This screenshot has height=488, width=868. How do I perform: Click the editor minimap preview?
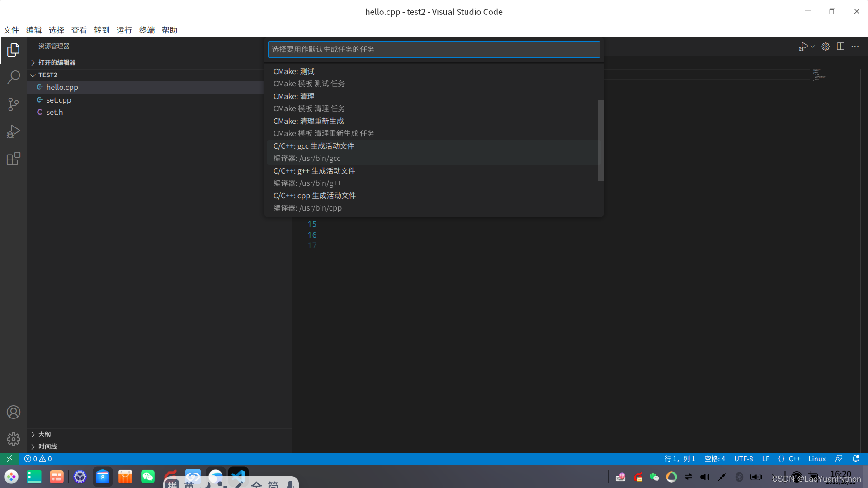coord(820,75)
